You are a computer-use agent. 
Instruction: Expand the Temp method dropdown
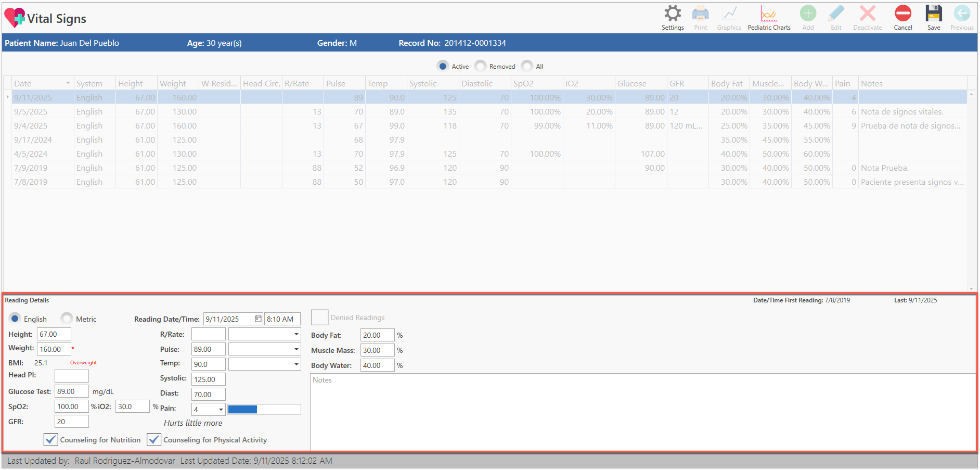click(296, 364)
